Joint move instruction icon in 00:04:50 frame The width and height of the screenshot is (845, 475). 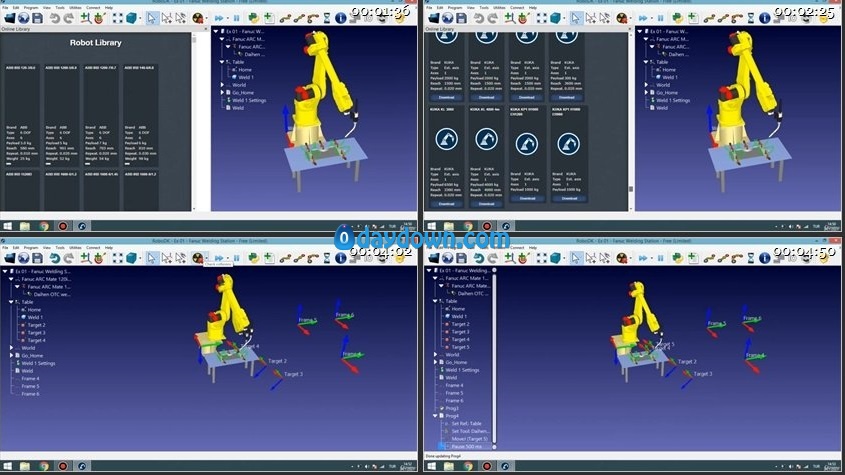(x=709, y=258)
